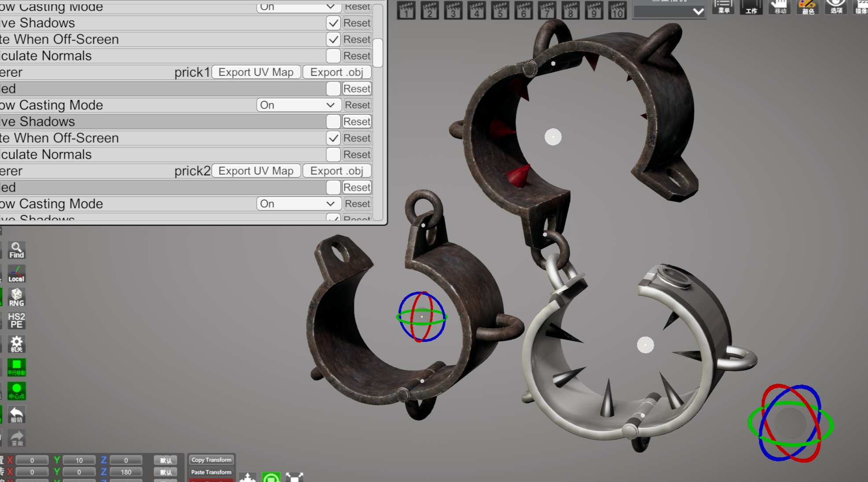The image size is (868, 482).
Task: Open the 颜色 palette color icon
Action: 808,7
